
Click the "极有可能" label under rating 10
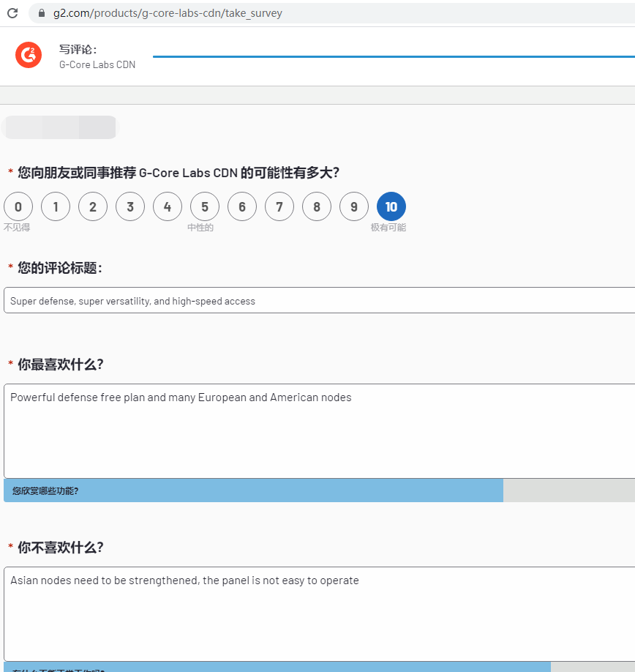[388, 228]
